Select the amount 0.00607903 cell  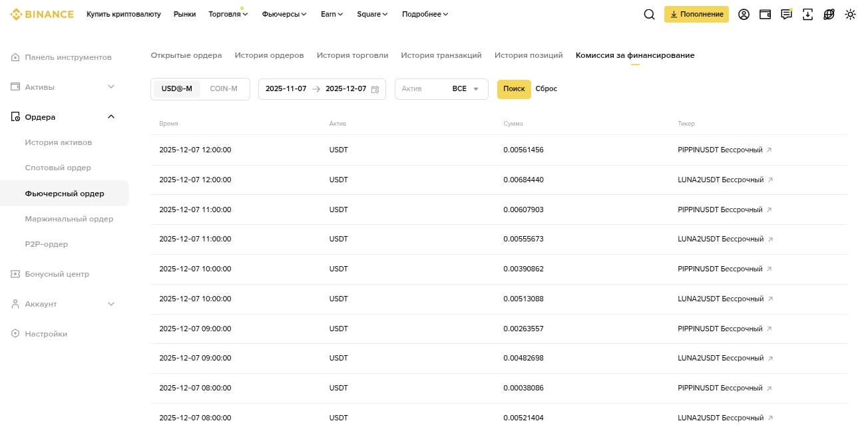524,210
